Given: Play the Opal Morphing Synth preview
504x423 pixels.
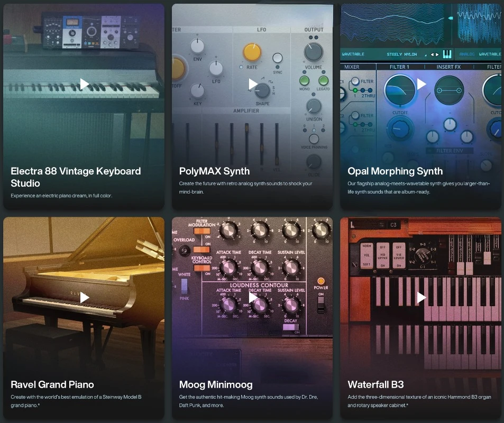Looking at the screenshot, I should point(421,84).
